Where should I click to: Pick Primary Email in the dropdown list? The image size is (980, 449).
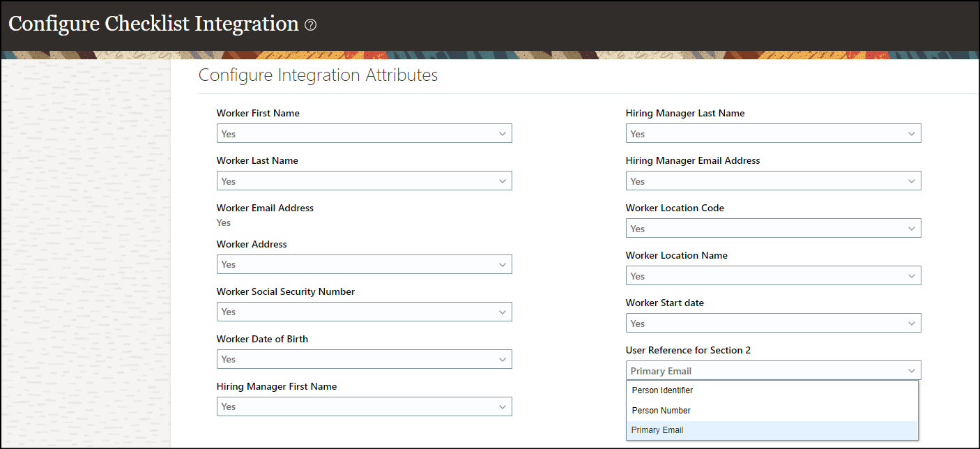click(657, 430)
